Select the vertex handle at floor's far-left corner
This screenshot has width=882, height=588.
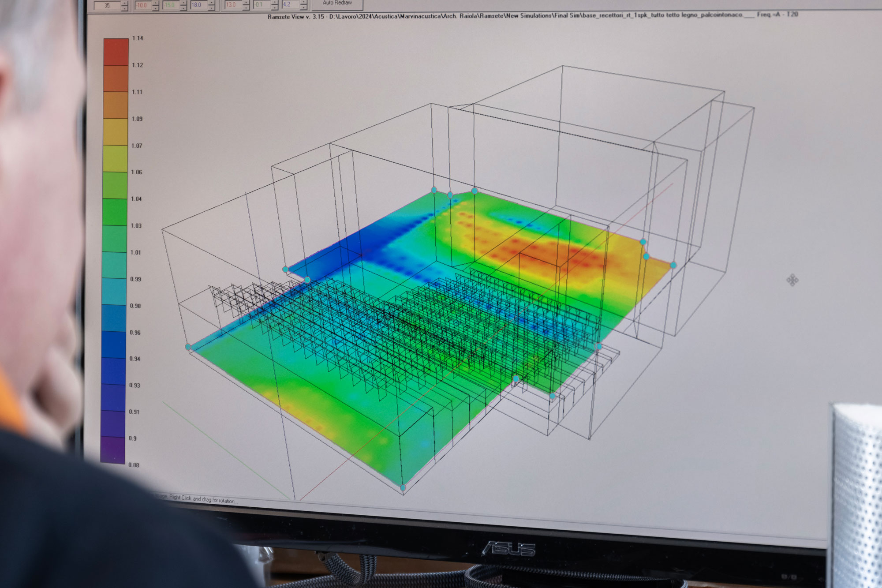click(x=188, y=347)
